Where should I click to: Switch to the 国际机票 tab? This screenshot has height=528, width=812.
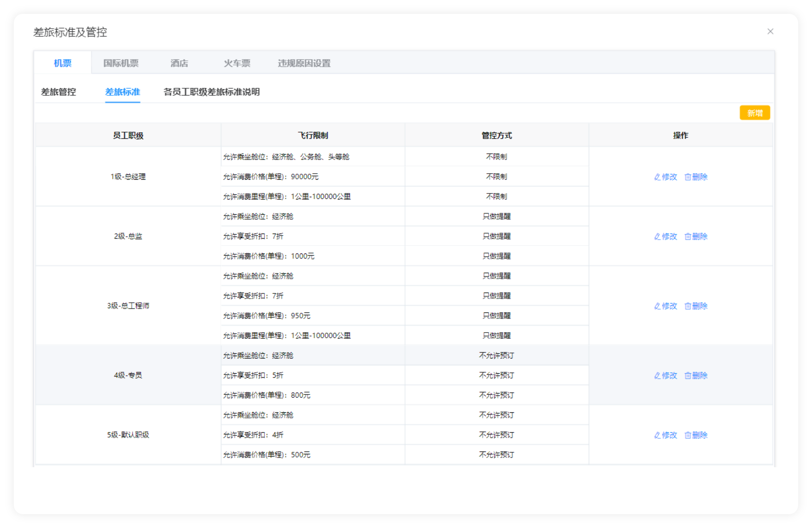[x=121, y=63]
